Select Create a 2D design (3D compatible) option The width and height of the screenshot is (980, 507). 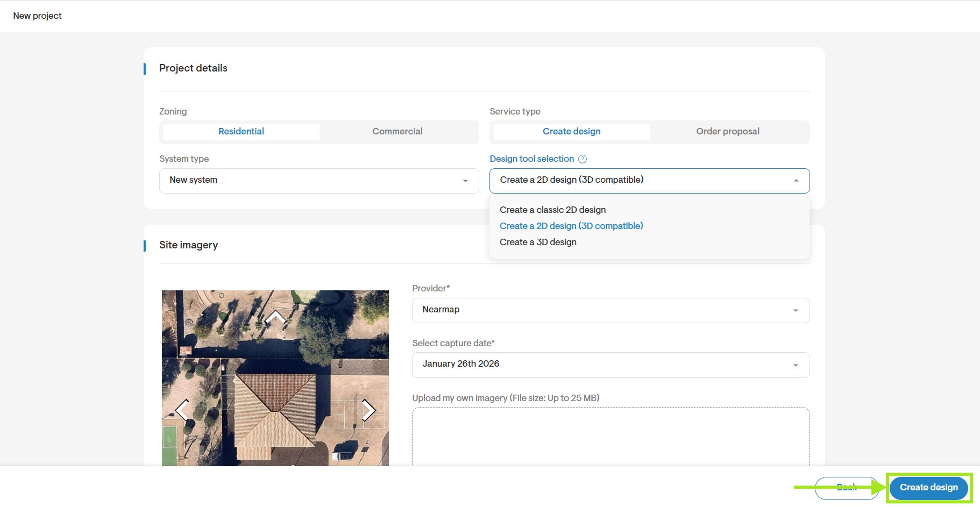tap(571, 226)
